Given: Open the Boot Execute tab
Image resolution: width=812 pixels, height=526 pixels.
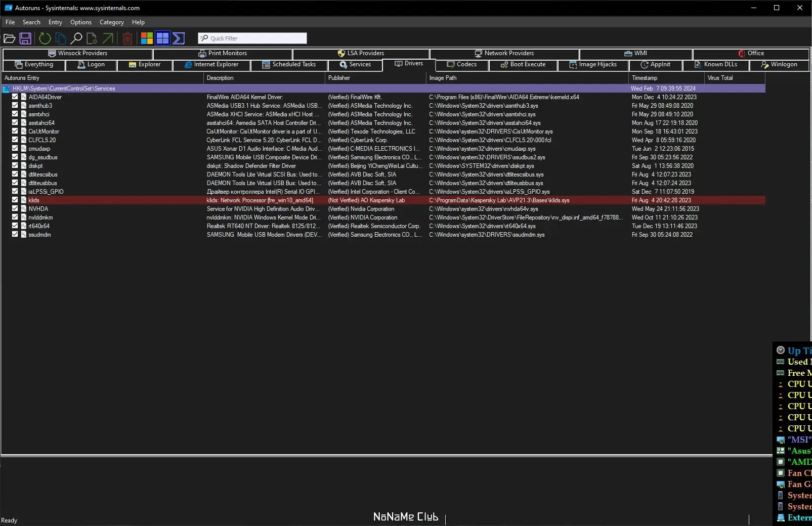Looking at the screenshot, I should (523, 65).
